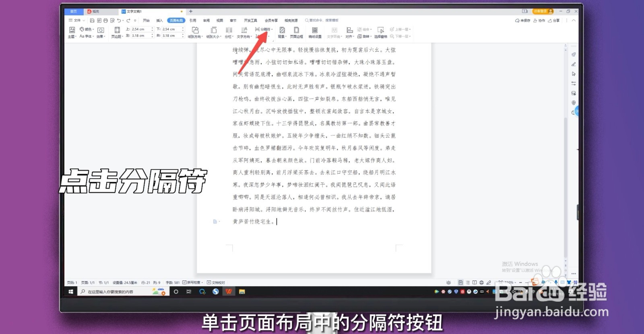Open the 主题 themes gallery

click(72, 32)
